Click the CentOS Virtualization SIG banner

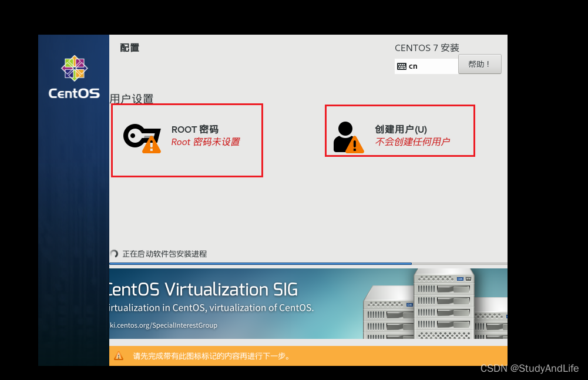click(x=308, y=304)
